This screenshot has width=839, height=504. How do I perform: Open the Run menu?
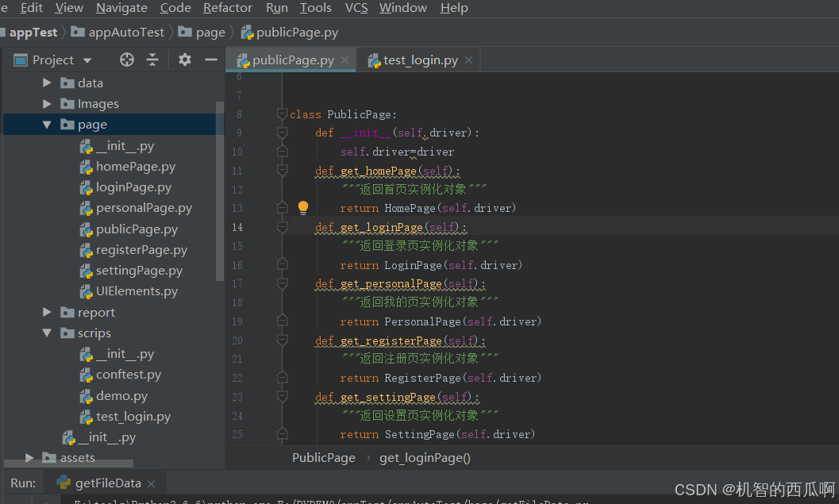click(277, 8)
